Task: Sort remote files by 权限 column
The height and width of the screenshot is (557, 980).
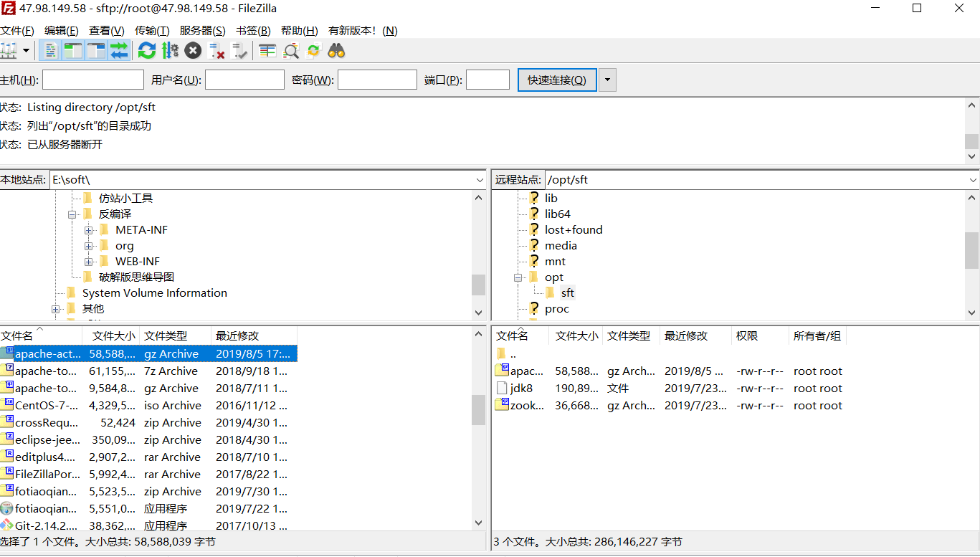Action: coord(760,335)
